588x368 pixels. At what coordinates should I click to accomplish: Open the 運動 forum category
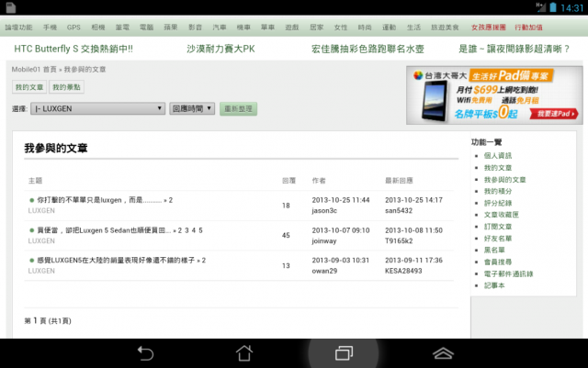[x=389, y=28]
